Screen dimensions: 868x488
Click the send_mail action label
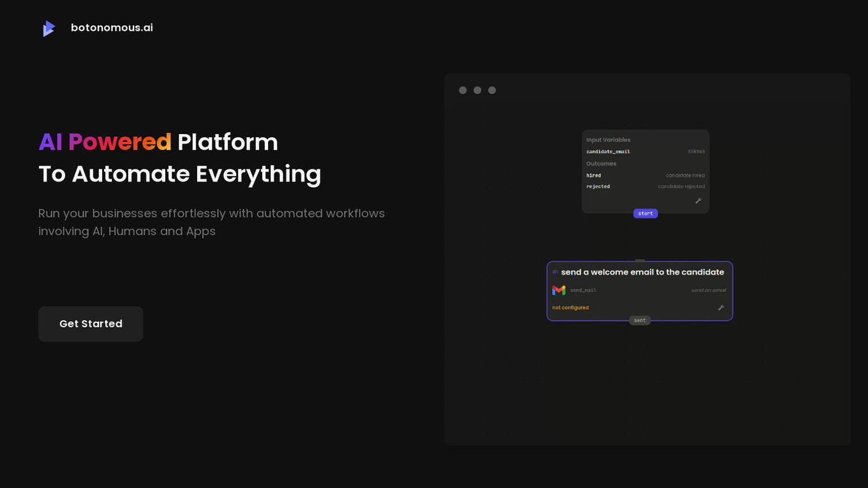[583, 290]
